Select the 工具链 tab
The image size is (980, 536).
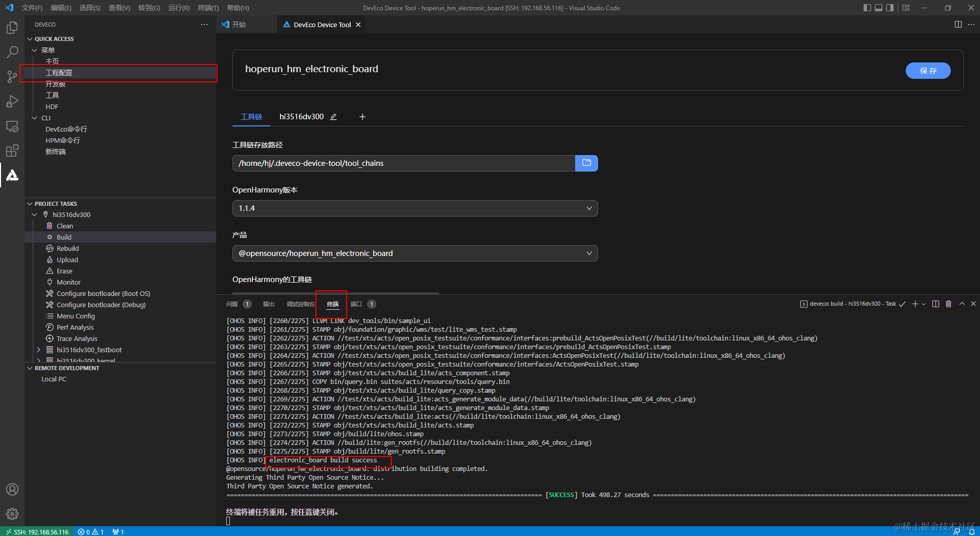(251, 117)
